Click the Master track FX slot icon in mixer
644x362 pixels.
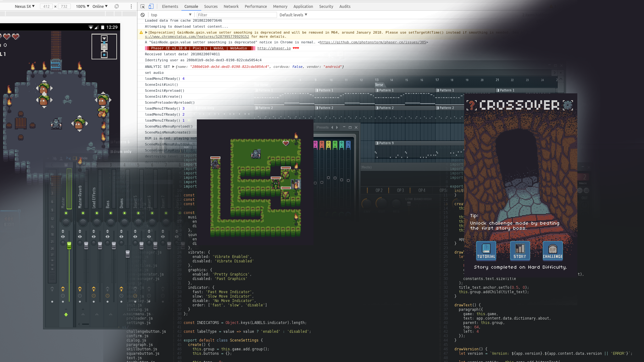coord(63,289)
